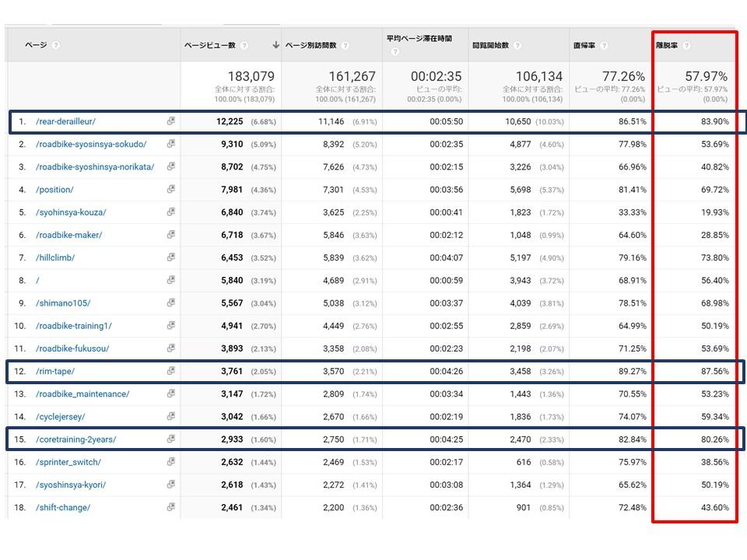The image size is (747, 560).
Task: Open external link icon for /coretraining-2years/
Action: click(170, 439)
